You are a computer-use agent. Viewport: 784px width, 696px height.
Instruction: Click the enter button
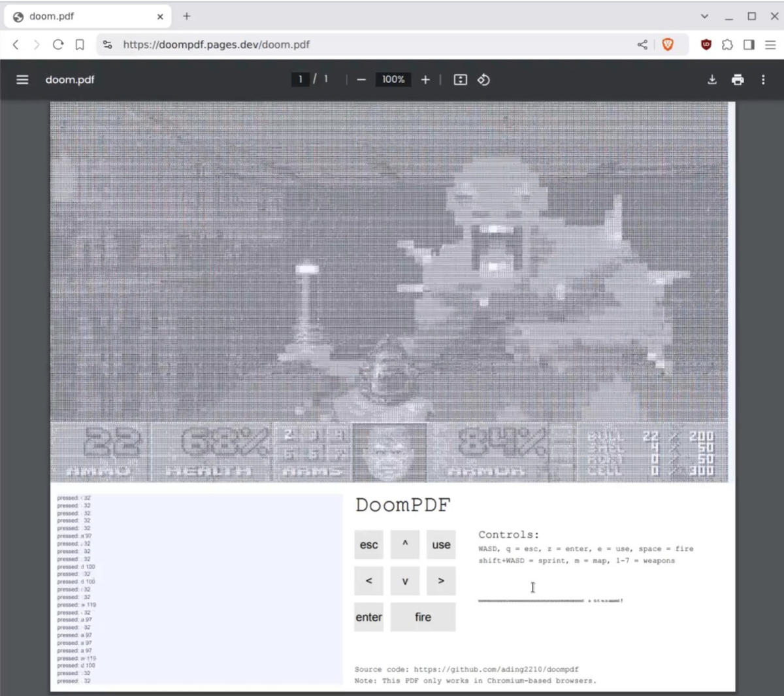368,617
